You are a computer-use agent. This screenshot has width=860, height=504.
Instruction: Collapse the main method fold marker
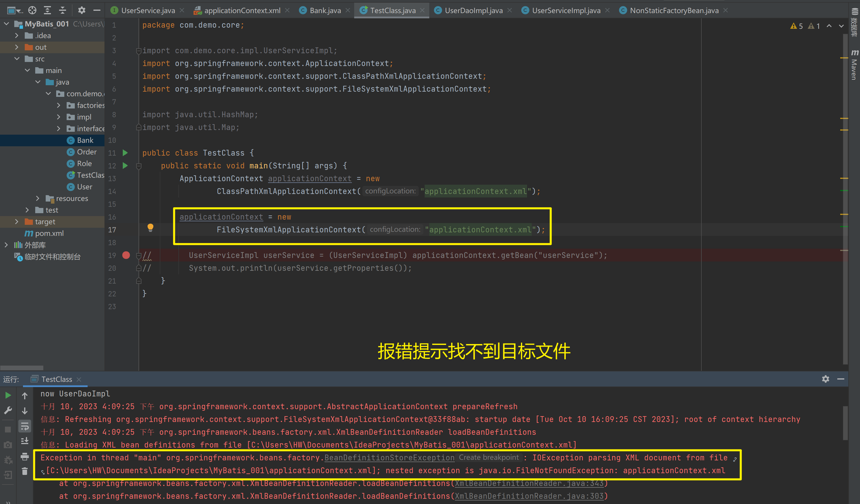click(139, 166)
